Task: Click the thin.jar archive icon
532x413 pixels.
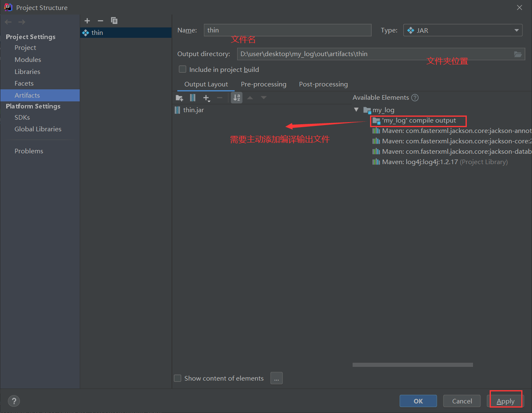Action: (x=178, y=110)
